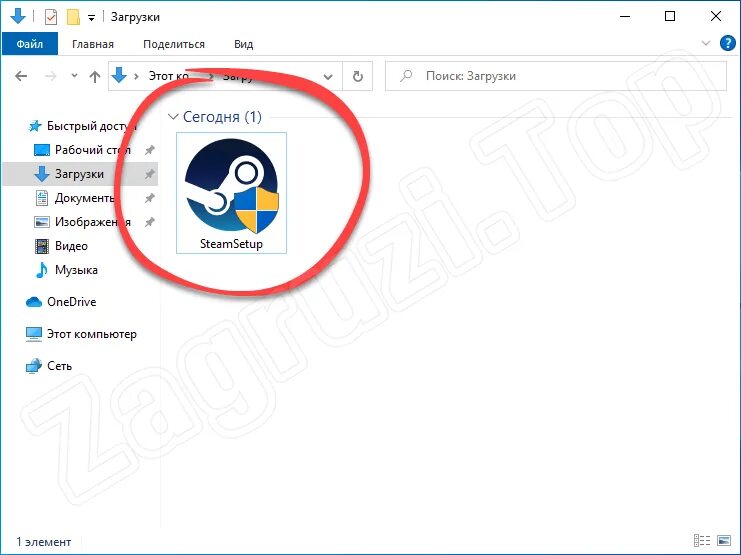Image resolution: width=741 pixels, height=555 pixels.
Task: Click the Изображения picture icon
Action: click(42, 222)
